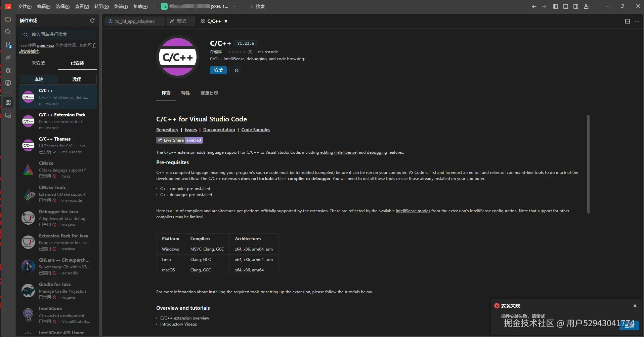This screenshot has width=644, height=337.
Task: Open the Source Control icon with badge
Action: 8,45
